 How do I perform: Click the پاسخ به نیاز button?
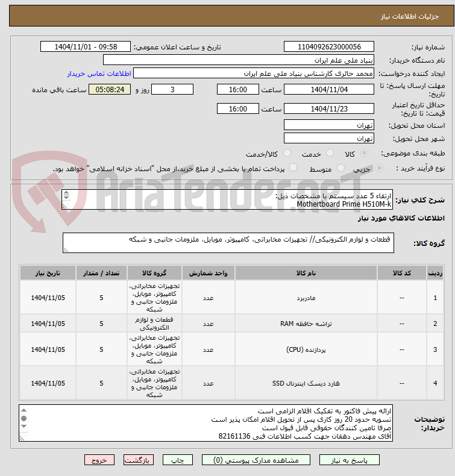pyautogui.click(x=349, y=460)
